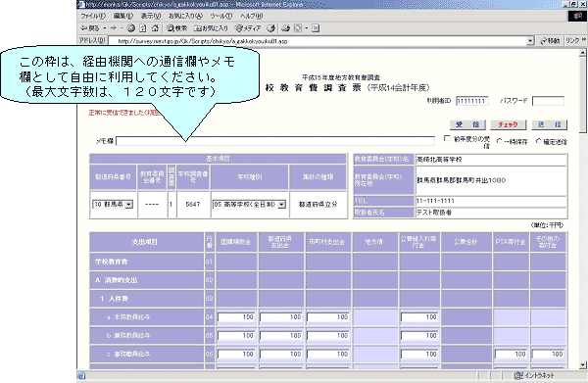Click the メモ欄 input field

275,141
